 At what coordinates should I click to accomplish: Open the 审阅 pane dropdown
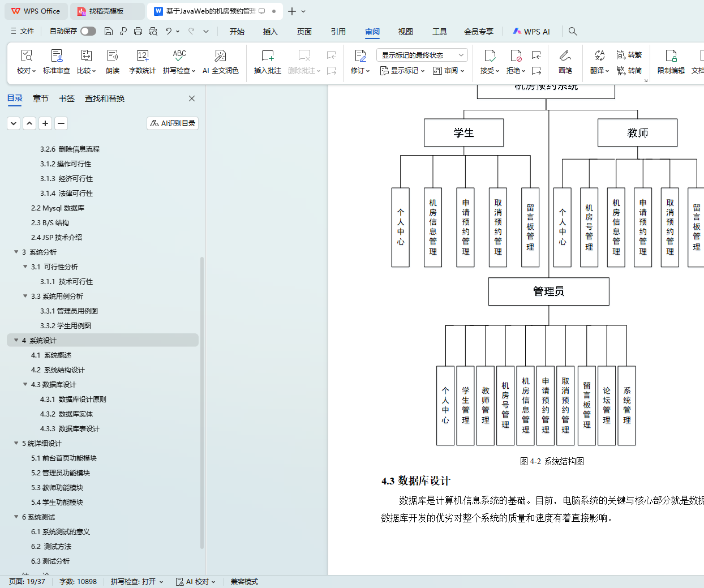click(x=449, y=71)
